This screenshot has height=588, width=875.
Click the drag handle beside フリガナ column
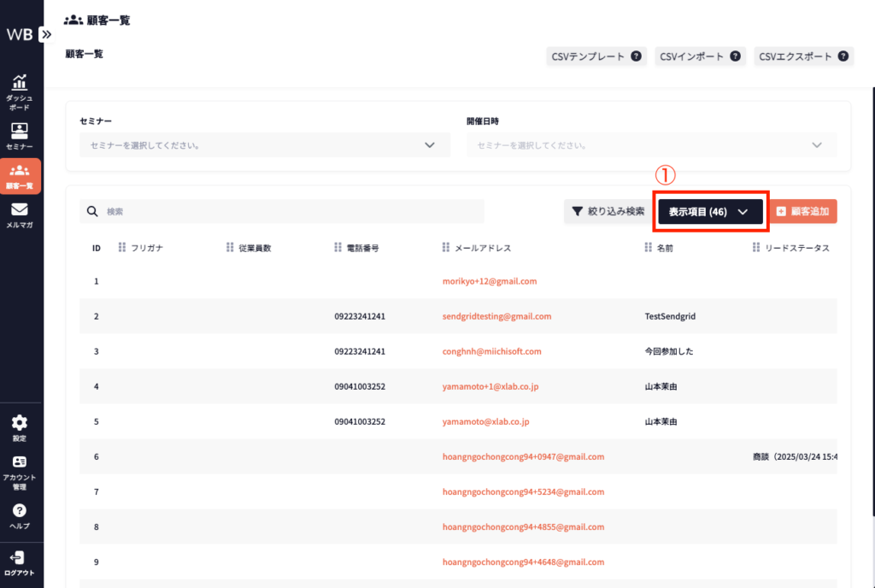coord(122,248)
